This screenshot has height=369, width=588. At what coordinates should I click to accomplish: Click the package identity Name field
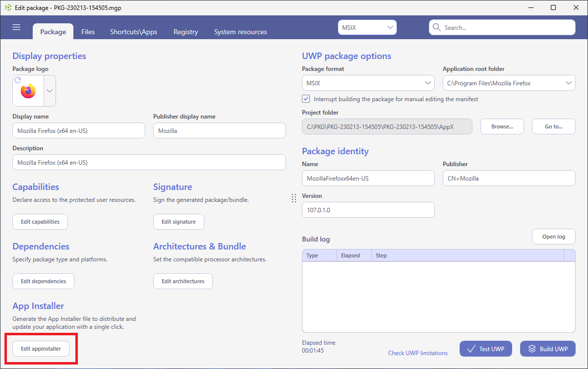tap(368, 178)
